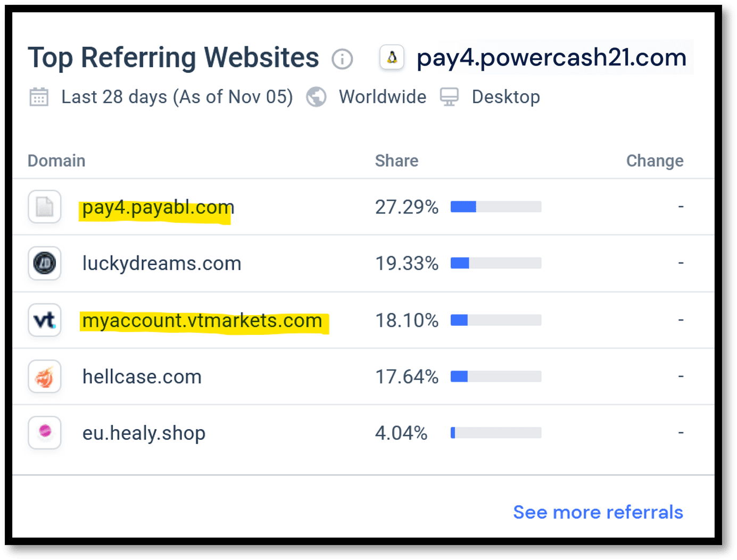Click the luckydreams.com site favicon

coord(45,263)
